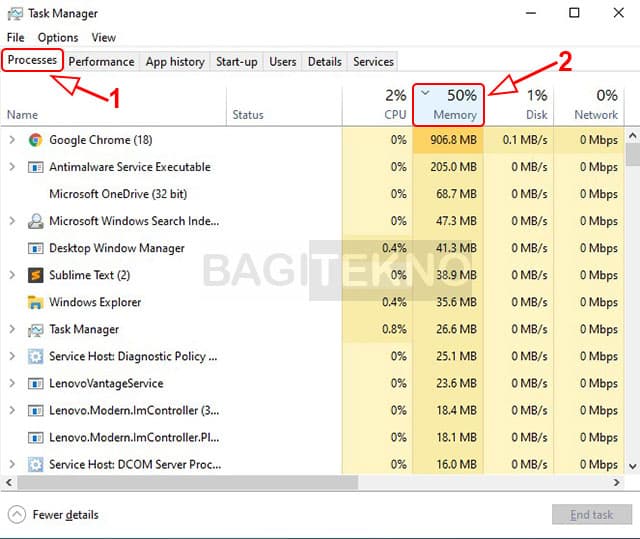Click the Windows Explorer folder icon
This screenshot has height=539, width=640.
pyautogui.click(x=36, y=302)
